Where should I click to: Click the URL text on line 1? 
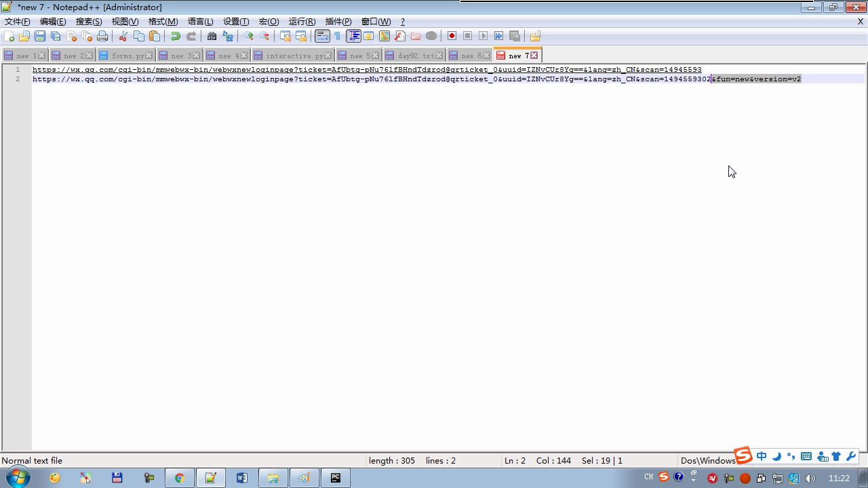point(367,70)
